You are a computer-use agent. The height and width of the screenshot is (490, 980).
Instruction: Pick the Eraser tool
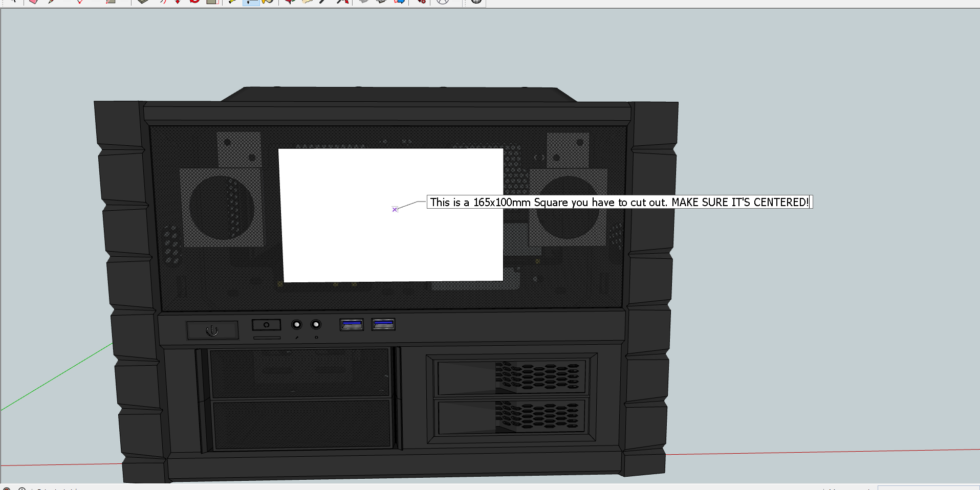point(32,2)
